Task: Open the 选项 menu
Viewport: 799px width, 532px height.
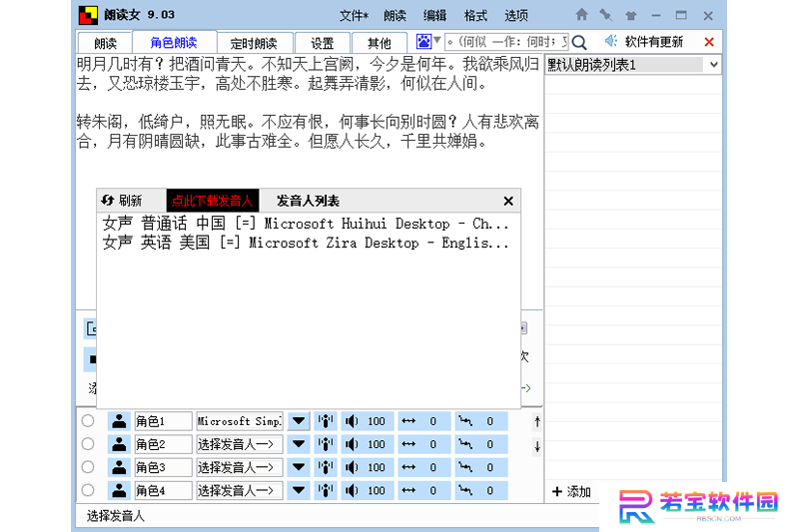Action: tap(516, 16)
